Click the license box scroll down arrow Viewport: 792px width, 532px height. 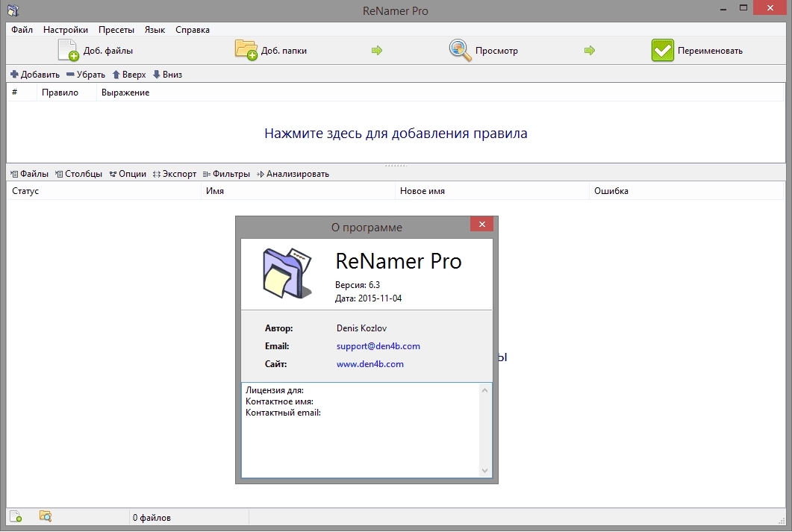click(485, 471)
